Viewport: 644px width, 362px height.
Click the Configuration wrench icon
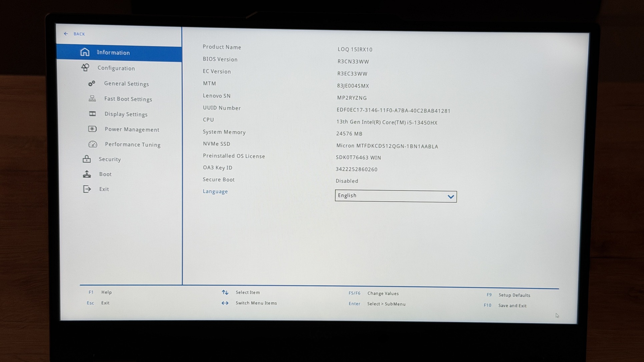85,68
